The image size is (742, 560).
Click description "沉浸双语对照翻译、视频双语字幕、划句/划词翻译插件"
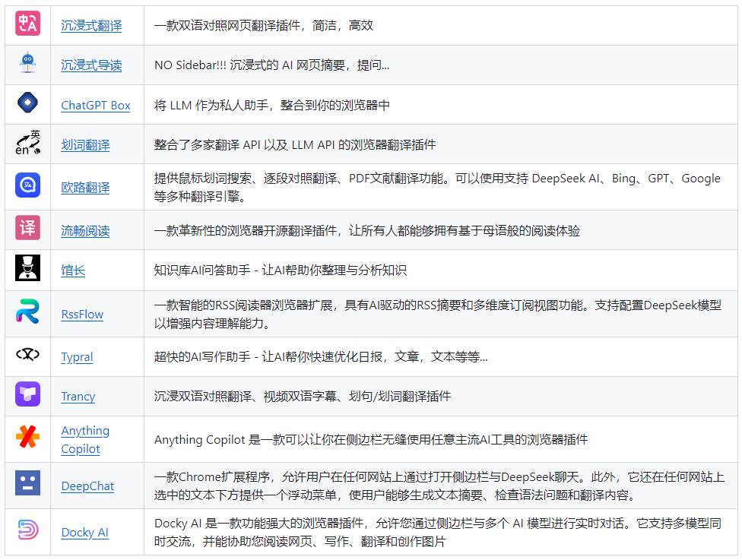pos(303,397)
